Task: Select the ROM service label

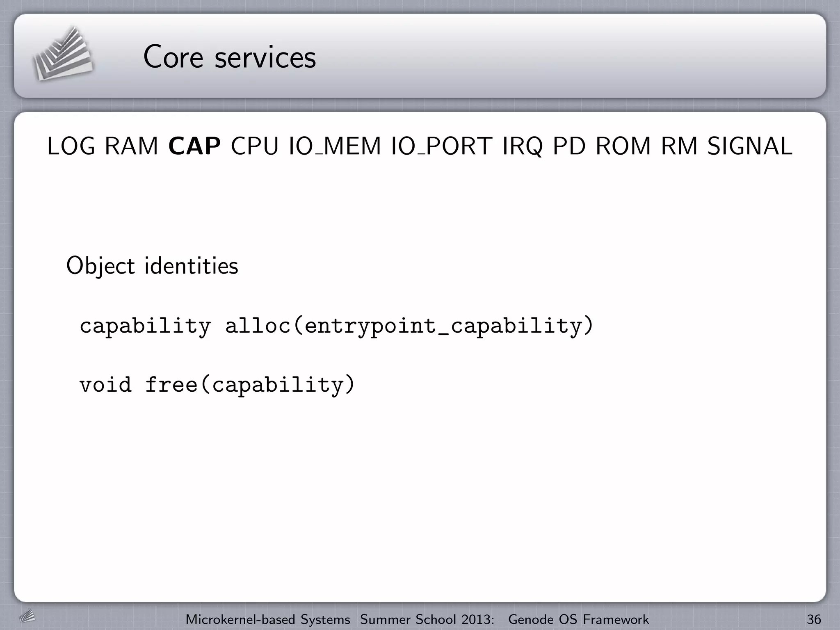Action: coord(623,146)
